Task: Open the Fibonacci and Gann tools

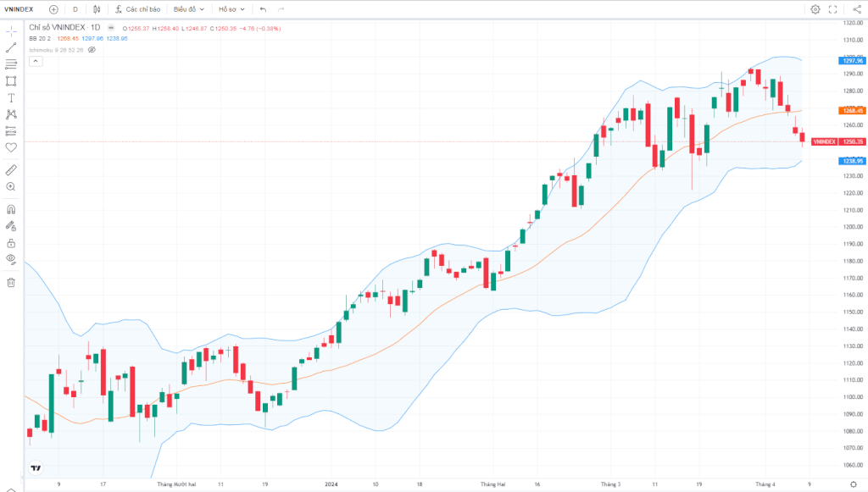Action: point(11,64)
